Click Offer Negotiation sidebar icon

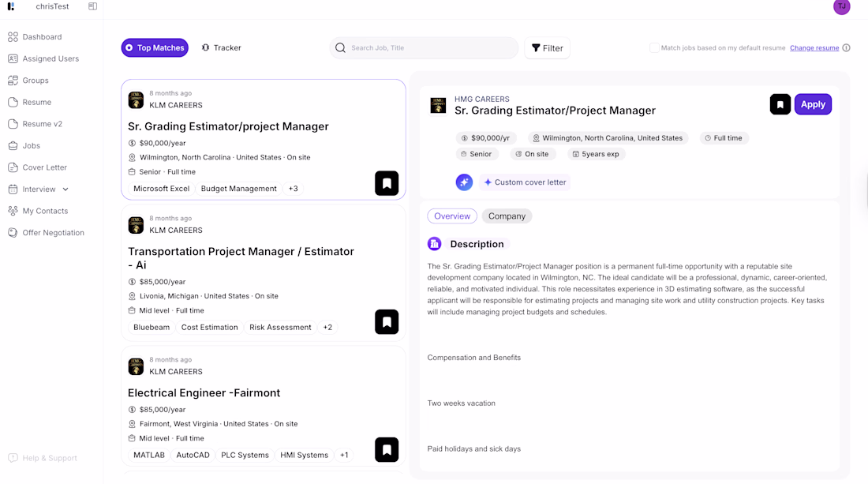13,233
